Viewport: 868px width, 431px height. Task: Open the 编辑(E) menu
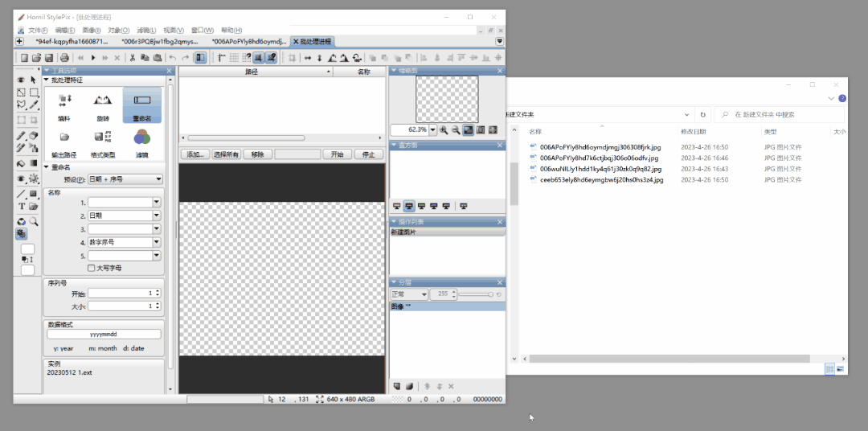coord(65,30)
